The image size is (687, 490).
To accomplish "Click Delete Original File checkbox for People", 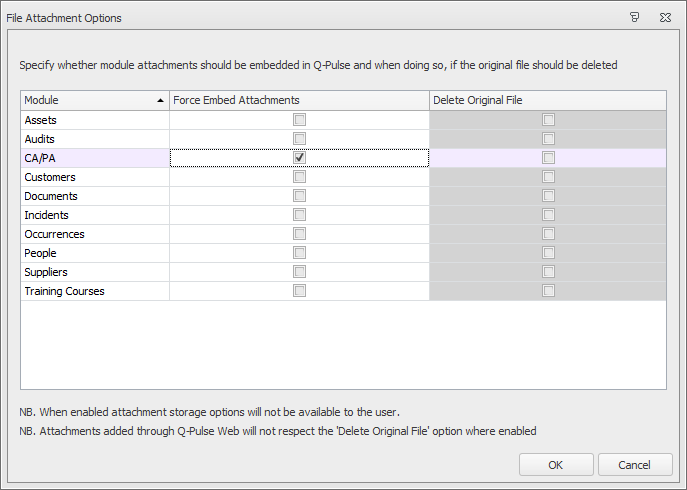I will click(x=548, y=253).
